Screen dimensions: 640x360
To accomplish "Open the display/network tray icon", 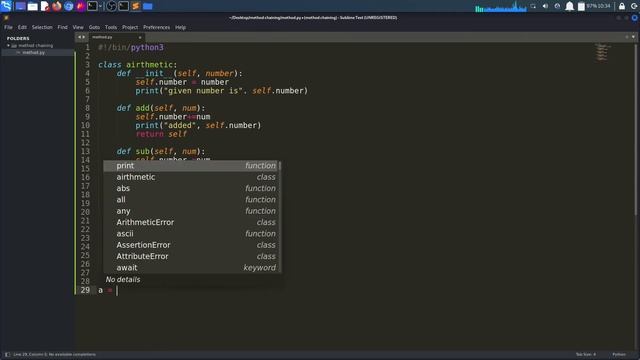I will click(533, 6).
